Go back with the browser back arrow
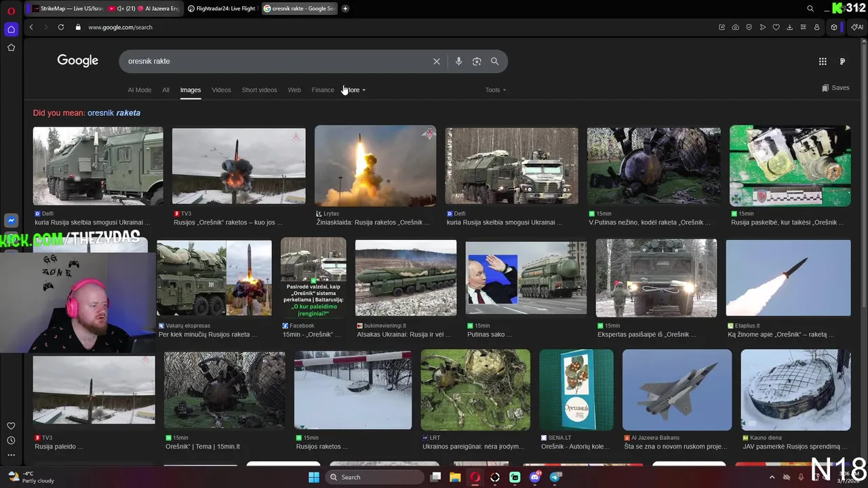The width and height of the screenshot is (868, 488). tap(31, 27)
